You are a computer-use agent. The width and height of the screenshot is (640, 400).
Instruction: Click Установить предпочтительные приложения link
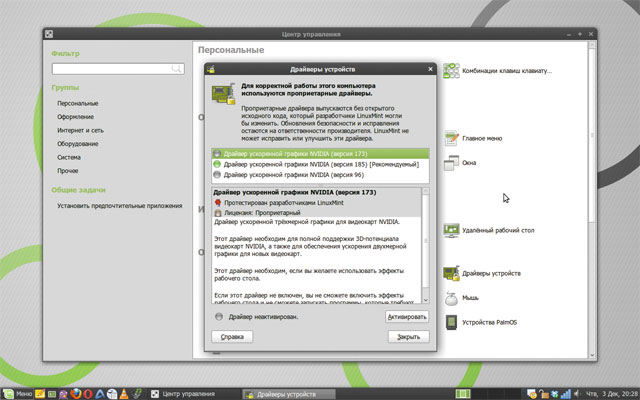(x=120, y=206)
